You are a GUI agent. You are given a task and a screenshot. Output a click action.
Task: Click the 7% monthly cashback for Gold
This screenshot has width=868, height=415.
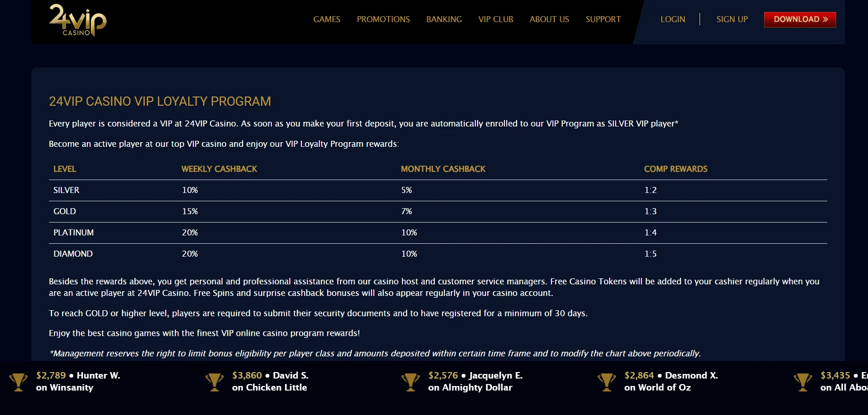(407, 211)
